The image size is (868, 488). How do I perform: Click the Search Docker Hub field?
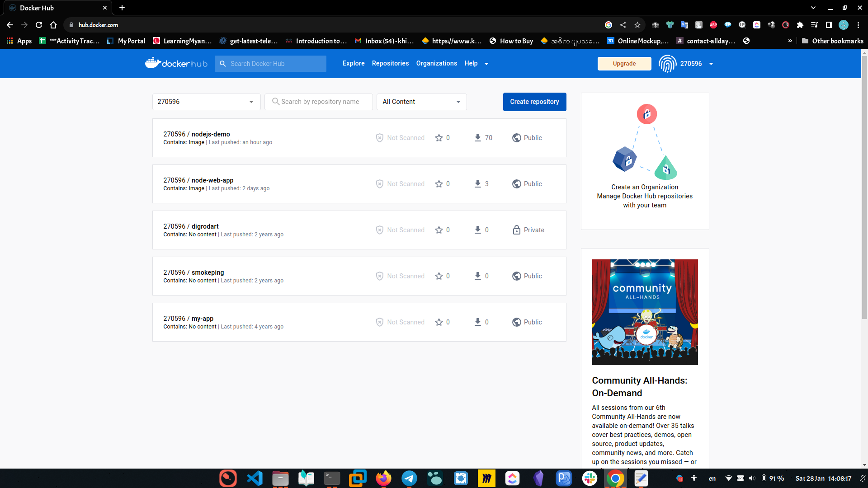[270, 64]
